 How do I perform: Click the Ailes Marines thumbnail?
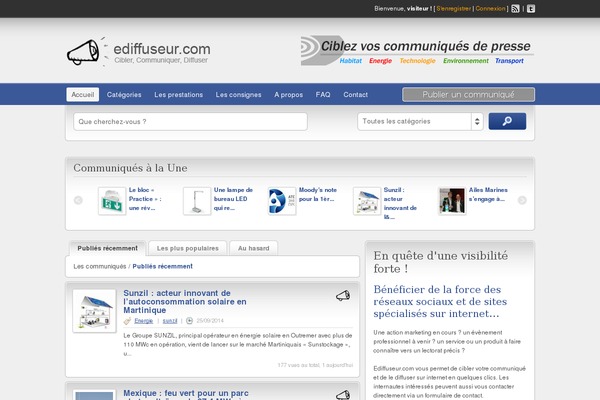click(x=452, y=201)
